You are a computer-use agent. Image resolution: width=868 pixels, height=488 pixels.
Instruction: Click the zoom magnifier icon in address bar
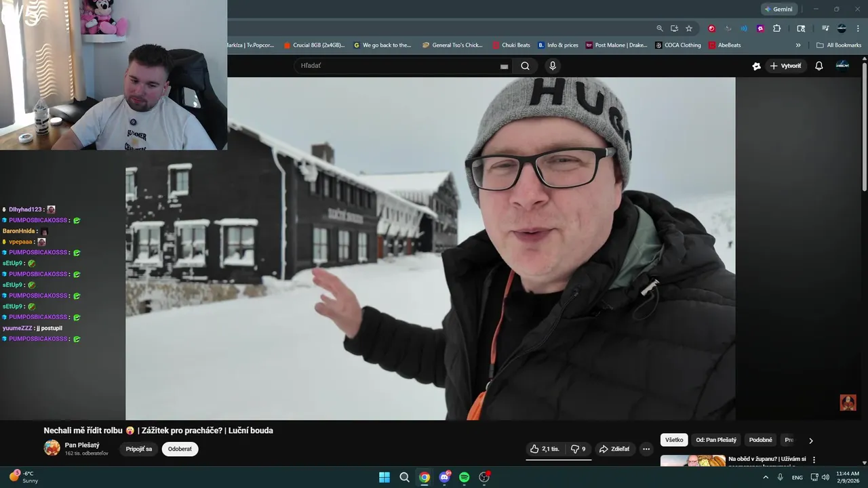pos(660,28)
